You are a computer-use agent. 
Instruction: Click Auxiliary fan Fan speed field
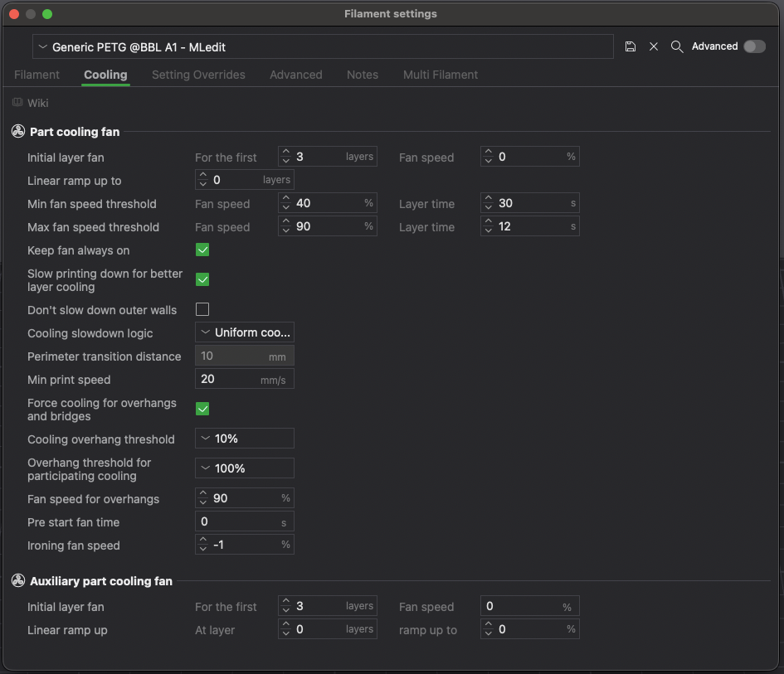pos(530,605)
